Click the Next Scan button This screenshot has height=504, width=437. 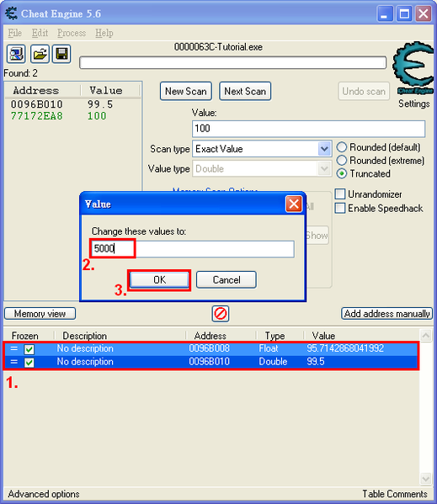click(245, 91)
